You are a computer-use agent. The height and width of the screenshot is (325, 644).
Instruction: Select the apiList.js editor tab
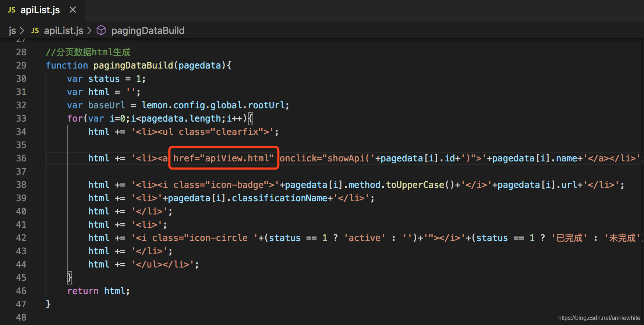click(42, 10)
